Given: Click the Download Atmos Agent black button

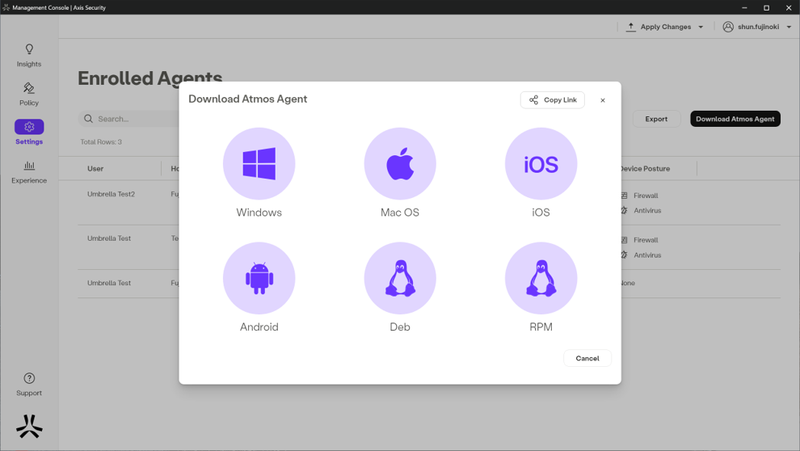Looking at the screenshot, I should pos(735,119).
